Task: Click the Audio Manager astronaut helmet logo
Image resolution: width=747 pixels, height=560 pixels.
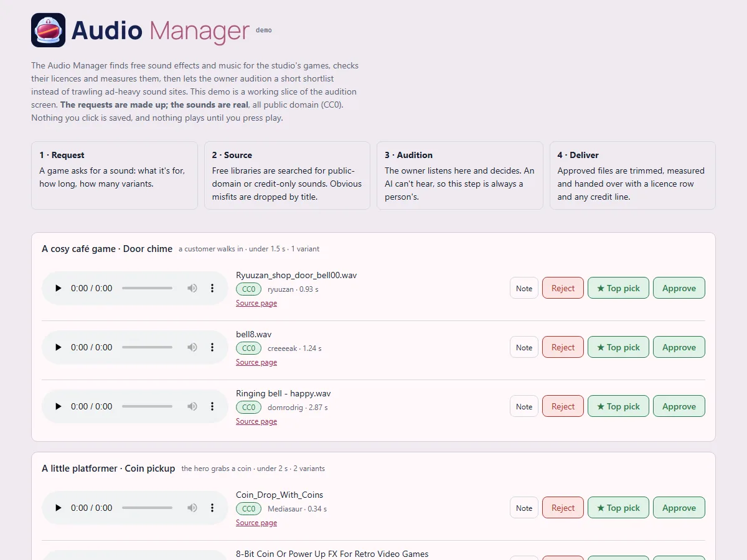Action: click(x=48, y=30)
